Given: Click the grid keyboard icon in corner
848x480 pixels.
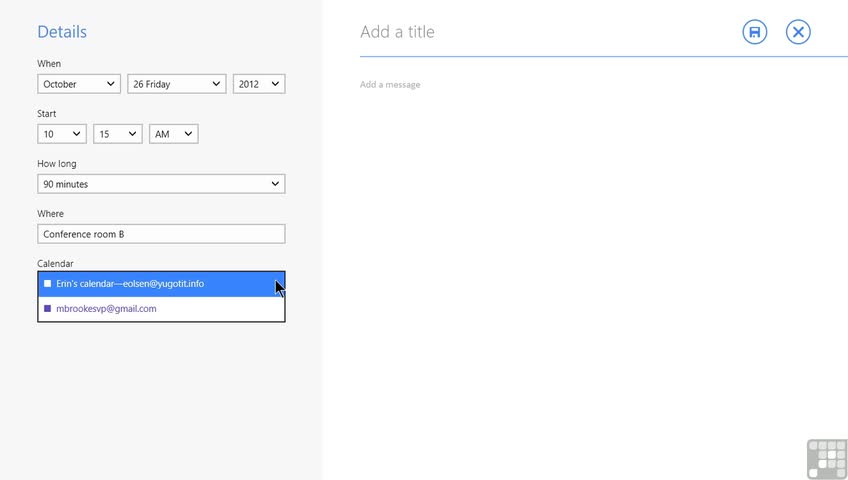Looking at the screenshot, I should click(x=827, y=459).
